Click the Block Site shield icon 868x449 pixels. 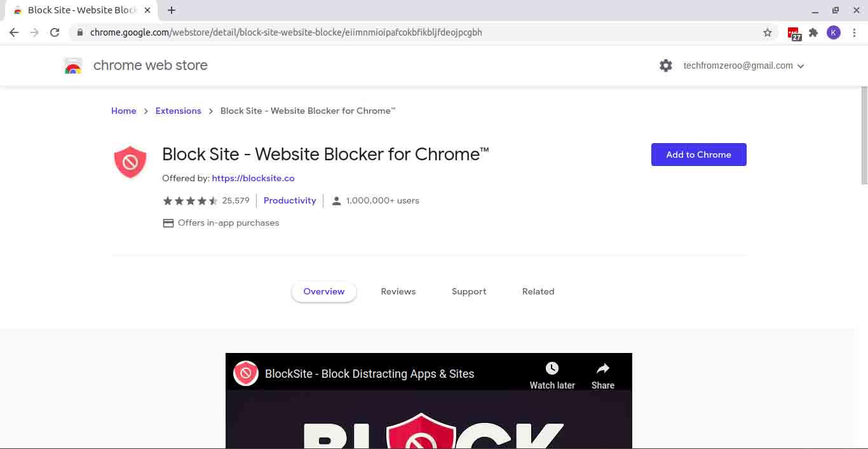(130, 162)
